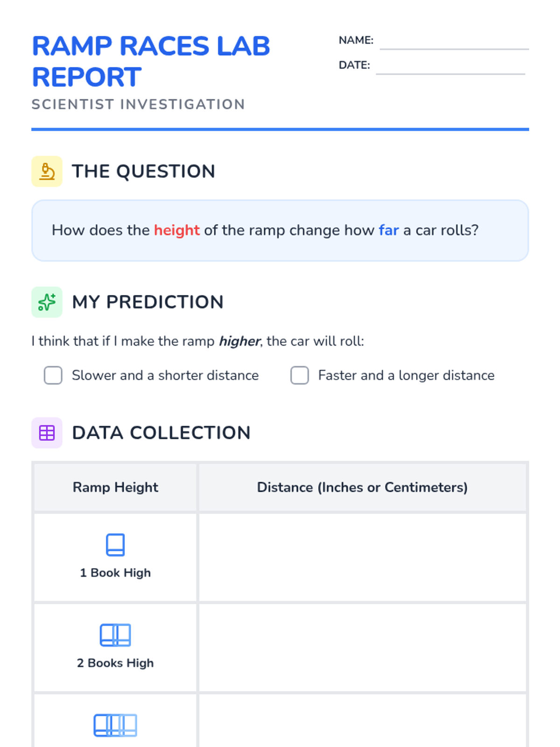
Task: Click distance cell for 2 Books High
Action: click(363, 648)
